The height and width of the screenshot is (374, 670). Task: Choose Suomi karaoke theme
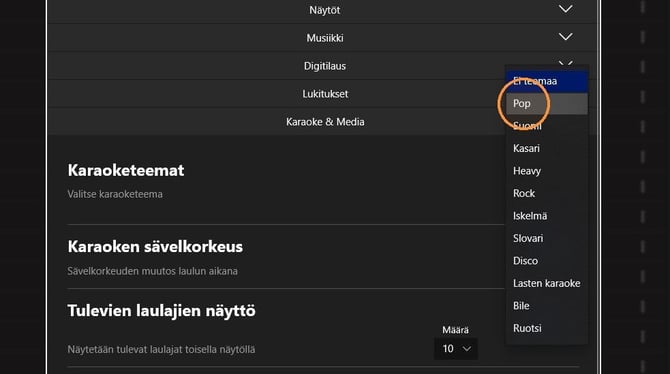pyautogui.click(x=547, y=126)
